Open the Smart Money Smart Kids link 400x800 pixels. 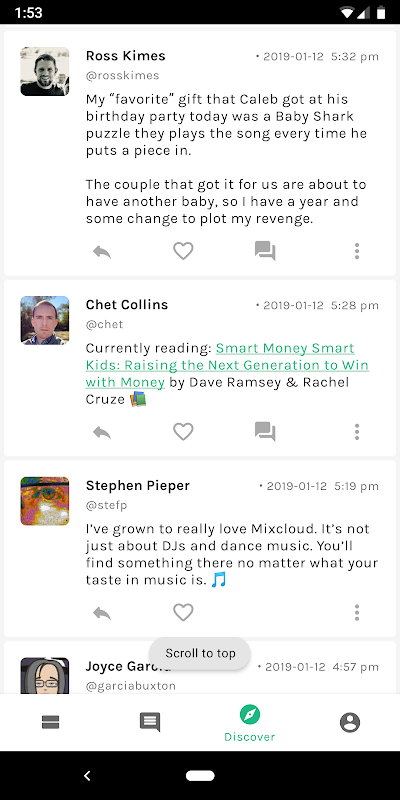coord(227,365)
